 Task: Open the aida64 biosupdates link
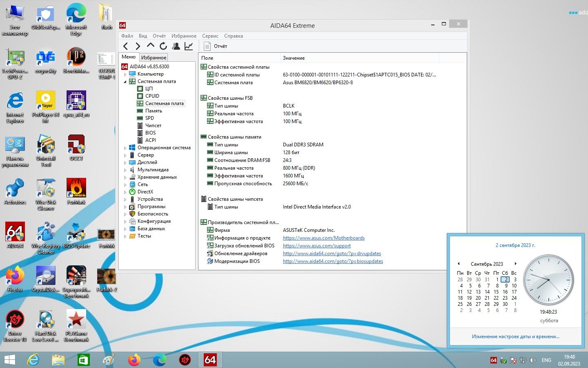333,261
